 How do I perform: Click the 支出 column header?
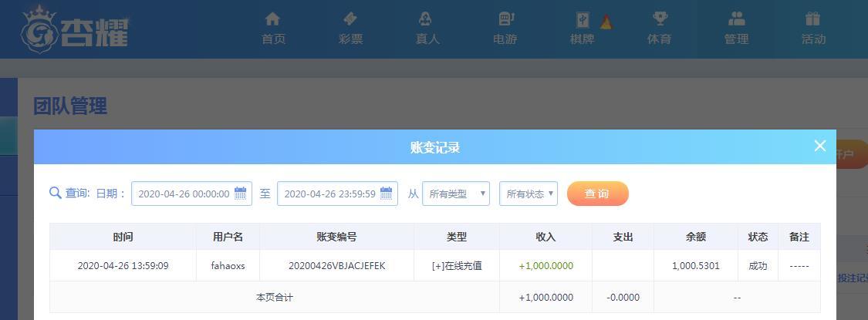coord(623,237)
